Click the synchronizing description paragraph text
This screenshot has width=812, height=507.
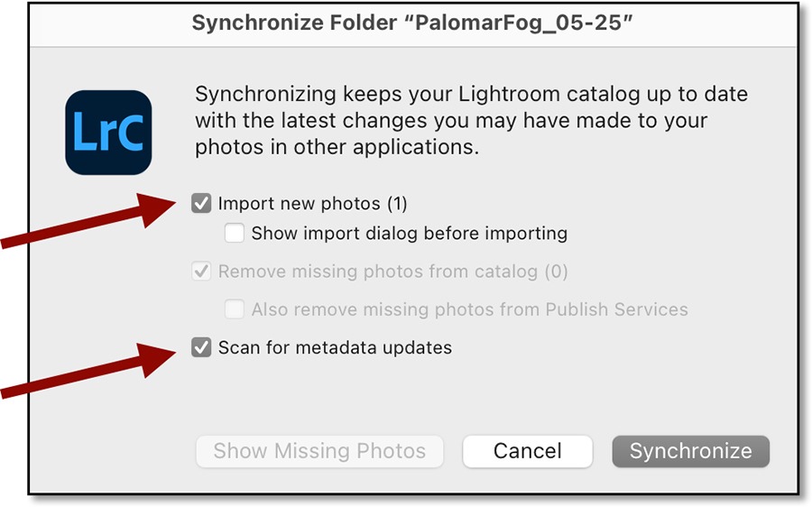coord(469,120)
